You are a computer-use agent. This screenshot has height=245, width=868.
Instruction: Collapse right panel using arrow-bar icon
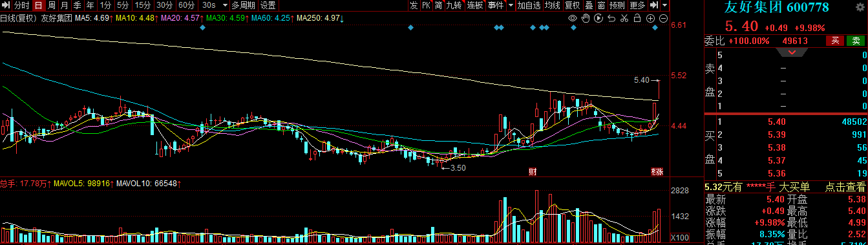654,5
